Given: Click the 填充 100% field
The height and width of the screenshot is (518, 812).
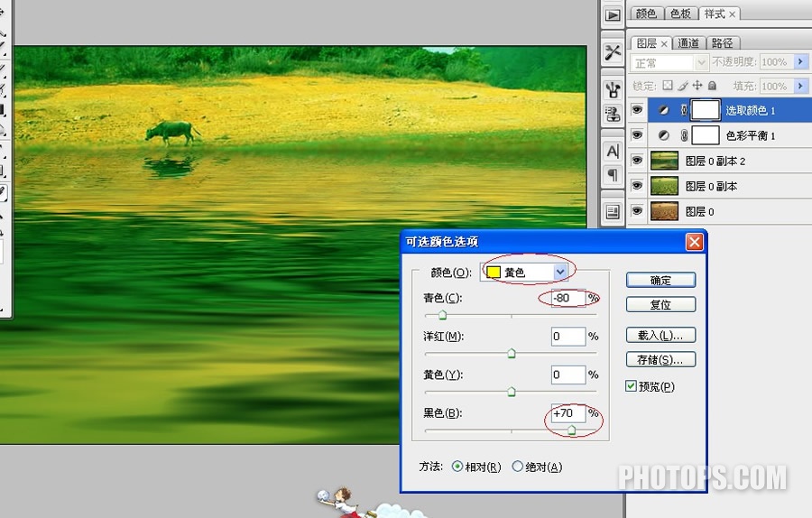Looking at the screenshot, I should [776, 86].
